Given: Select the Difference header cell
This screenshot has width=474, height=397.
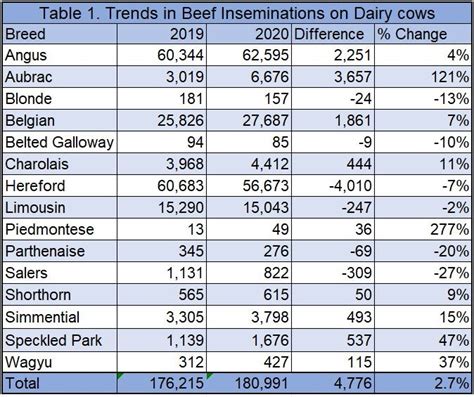Looking at the screenshot, I should click(333, 34).
